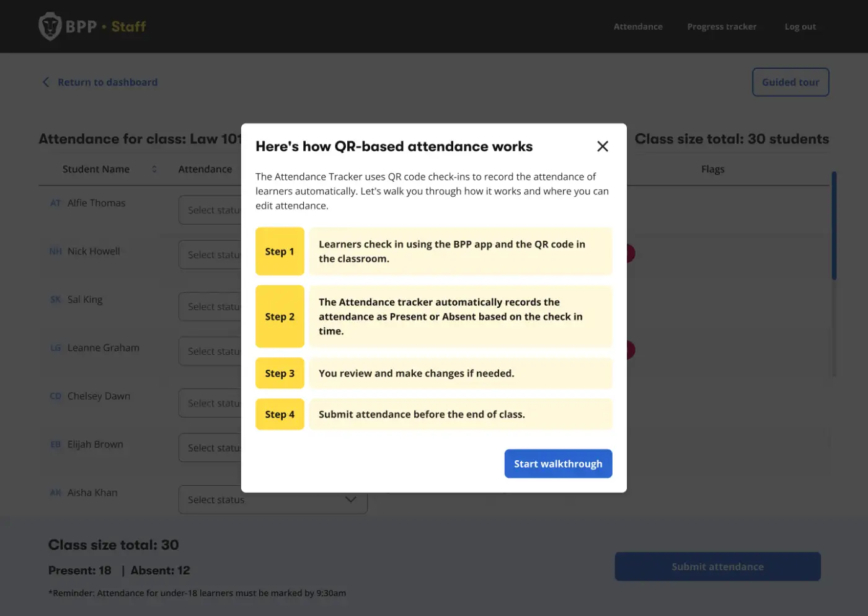The image size is (868, 616).
Task: Click the Guided tour button
Action: 790,82
